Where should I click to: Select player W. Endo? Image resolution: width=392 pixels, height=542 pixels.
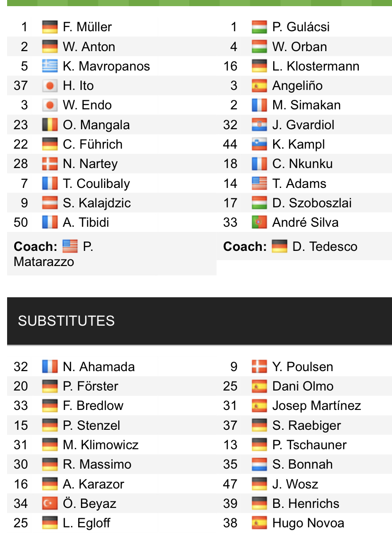87,105
